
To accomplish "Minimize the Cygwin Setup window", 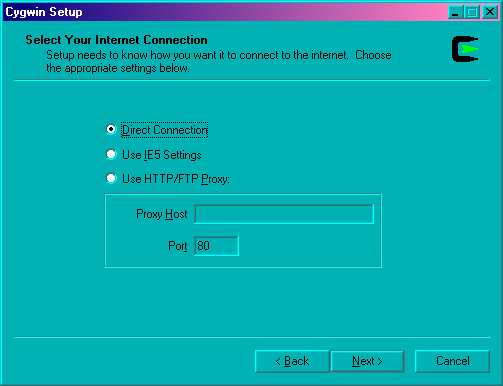I will click(455, 12).
